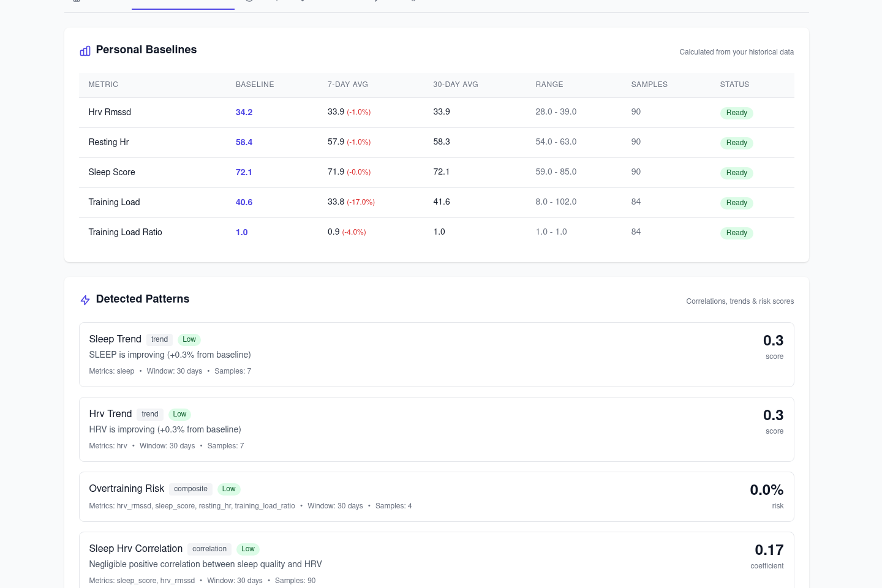This screenshot has width=882, height=588.
Task: Click the Hrv Rmssd range 28.0 - 39.0
Action: click(x=556, y=111)
